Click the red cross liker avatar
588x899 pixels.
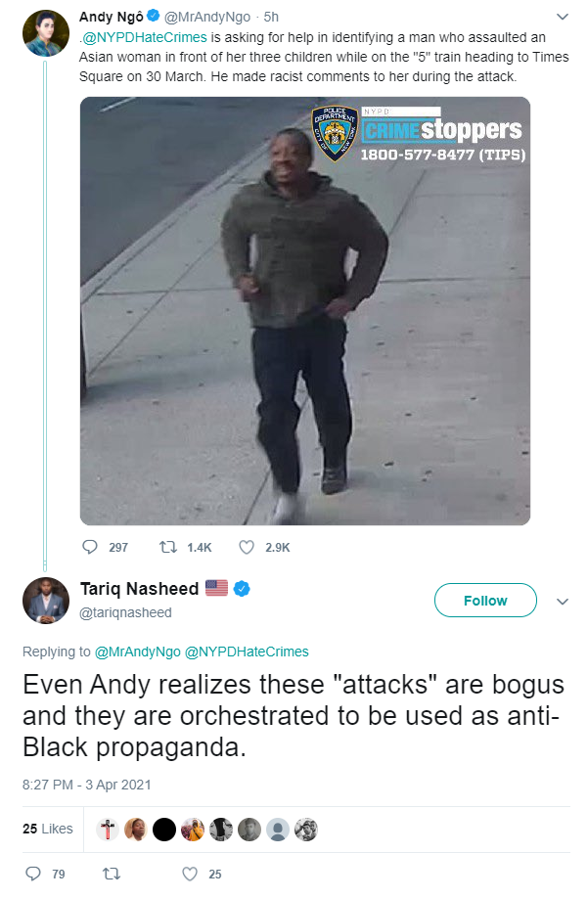pyautogui.click(x=108, y=829)
